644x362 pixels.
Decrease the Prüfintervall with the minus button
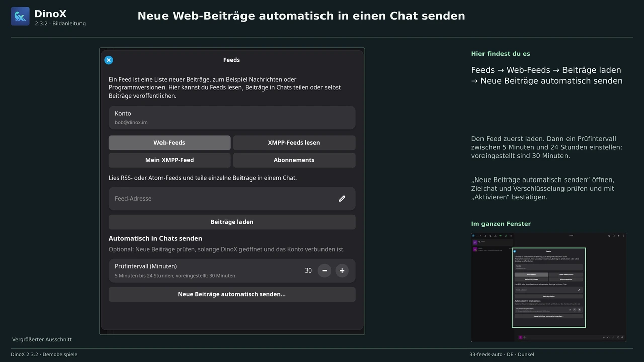click(x=325, y=270)
